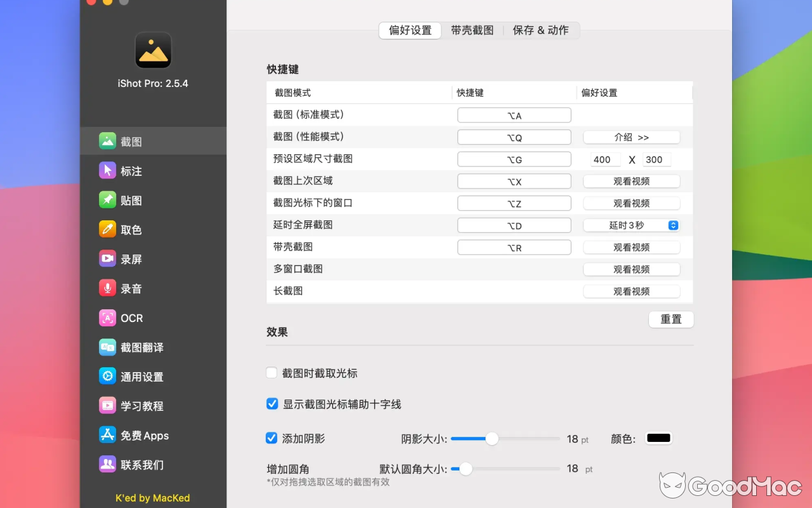Open the 贴图 pin-image feature

click(131, 200)
